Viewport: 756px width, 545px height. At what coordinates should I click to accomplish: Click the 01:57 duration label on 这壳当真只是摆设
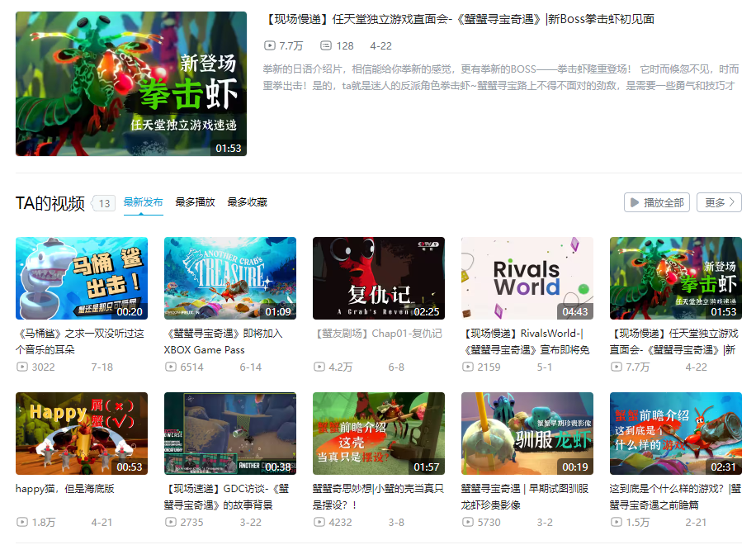pos(427,467)
